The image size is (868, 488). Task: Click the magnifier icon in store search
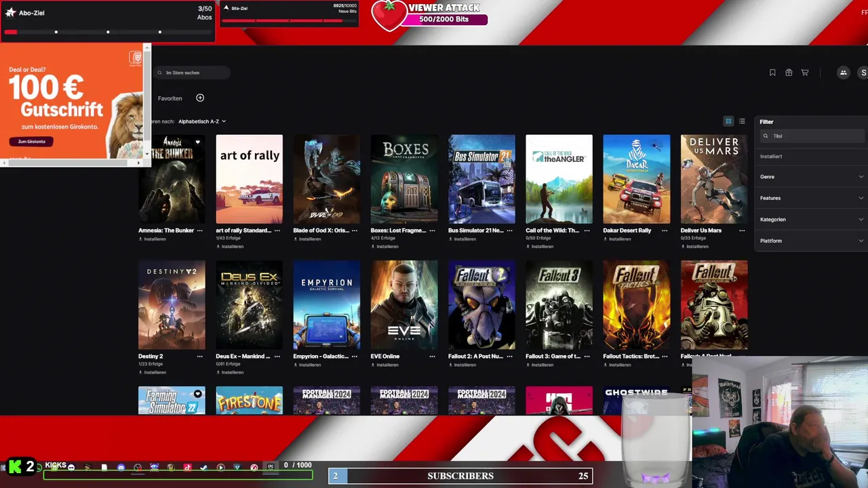tap(160, 73)
